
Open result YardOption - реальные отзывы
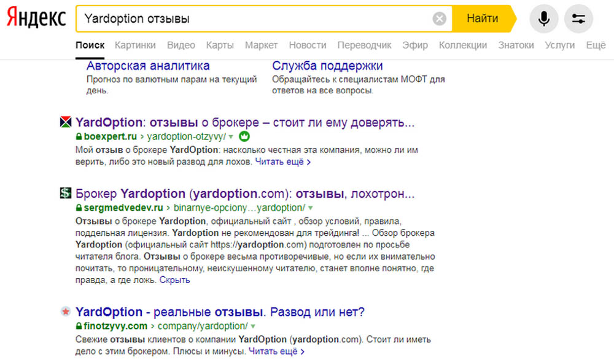coord(220,312)
